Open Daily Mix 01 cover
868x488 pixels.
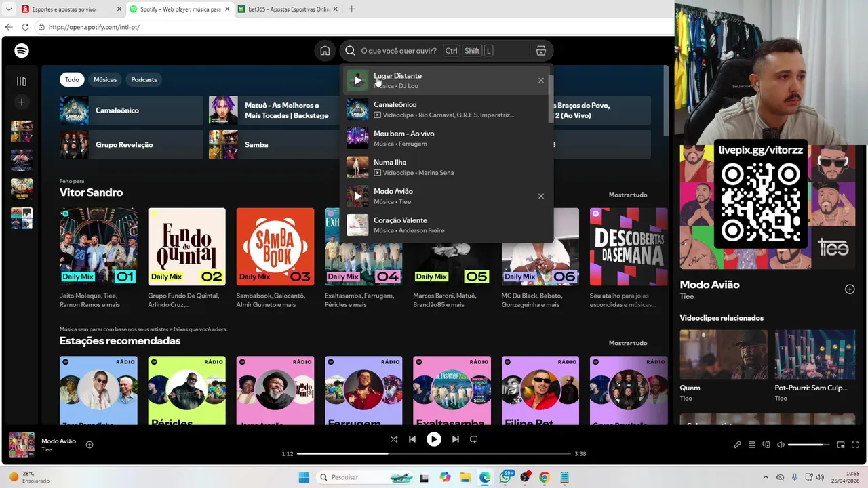(98, 247)
